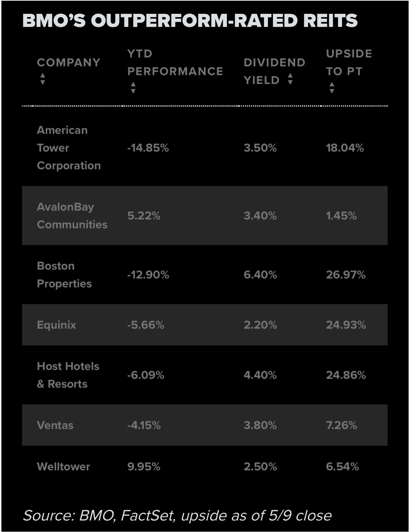Click the BMO, FactSet source line
Viewport: 410px width, 532px height.
(x=177, y=515)
